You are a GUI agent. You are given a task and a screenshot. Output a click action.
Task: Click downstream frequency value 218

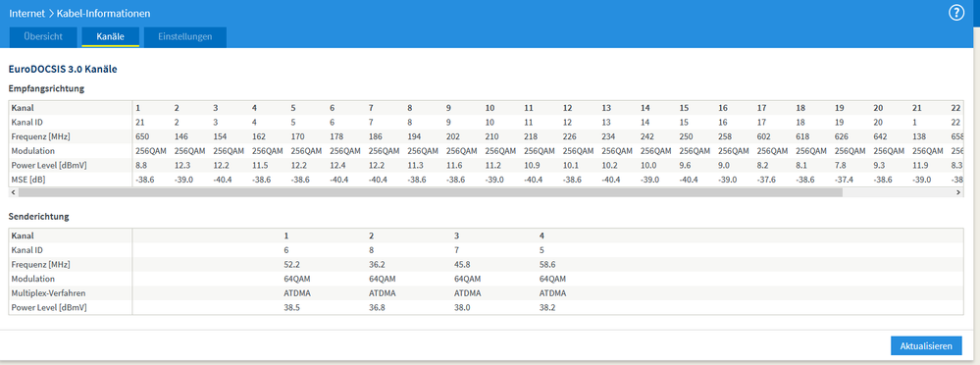[531, 136]
